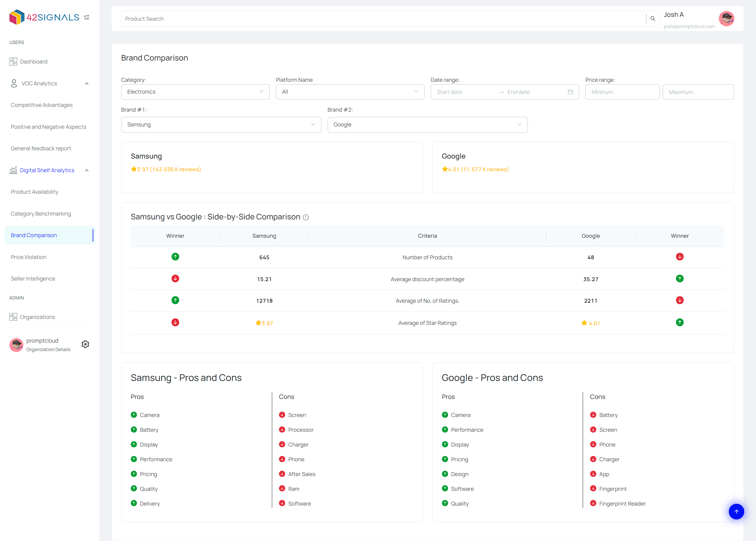This screenshot has height=541, width=756.
Task: Collapse sidebar using menu fold icon
Action: point(87,17)
